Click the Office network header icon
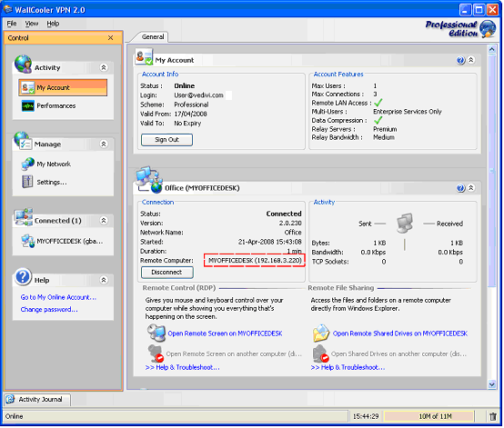Screen dimensions: 504x428 coord(149,180)
